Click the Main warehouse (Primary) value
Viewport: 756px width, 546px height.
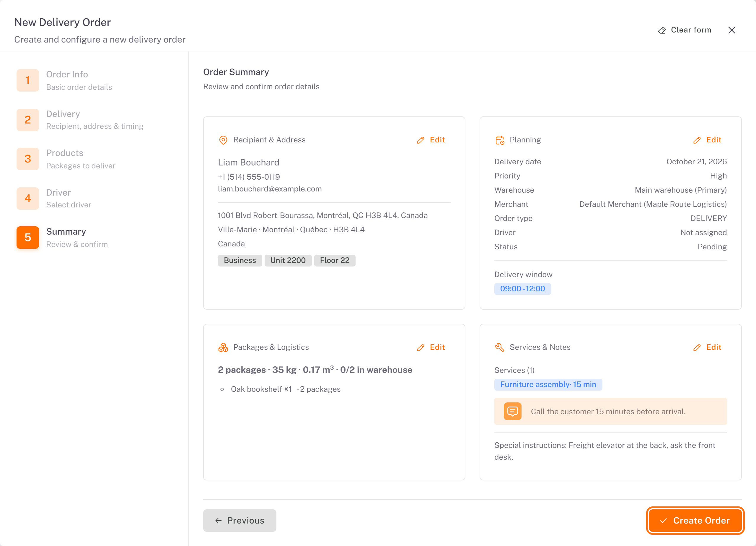(x=681, y=190)
